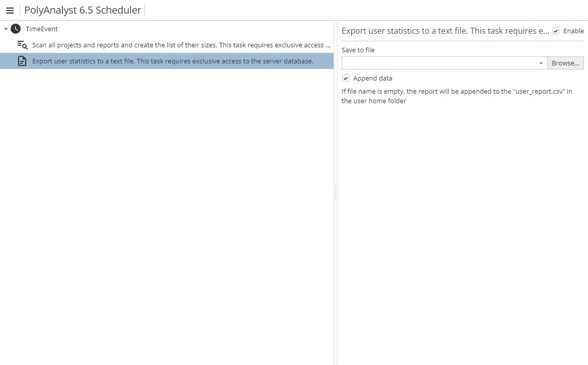Image resolution: width=588 pixels, height=365 pixels.
Task: Select the TimeEvent label in the tree
Action: tap(42, 29)
